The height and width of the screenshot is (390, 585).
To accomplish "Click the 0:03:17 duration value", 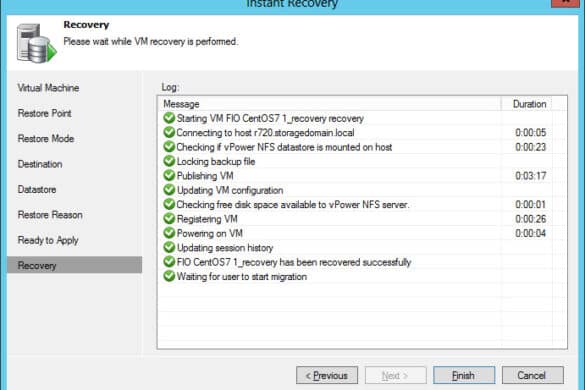I will tap(531, 176).
